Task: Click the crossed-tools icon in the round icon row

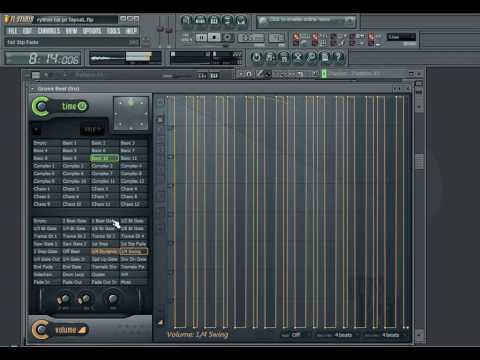Action: [x=298, y=57]
